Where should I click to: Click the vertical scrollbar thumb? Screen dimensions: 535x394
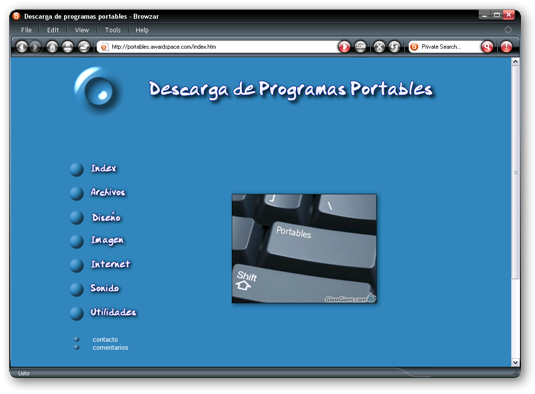[x=515, y=172]
